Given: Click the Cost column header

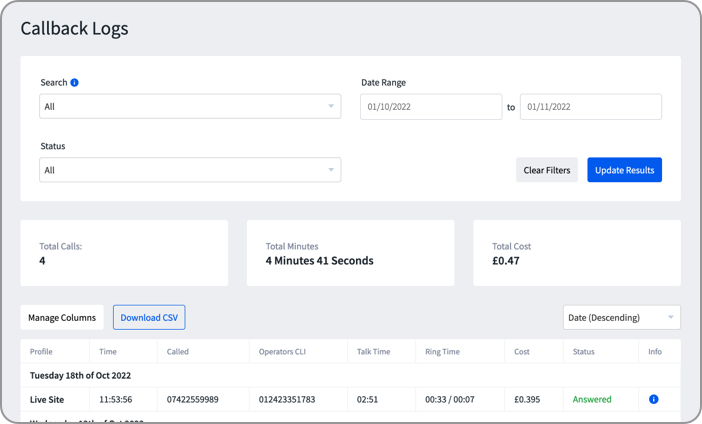Looking at the screenshot, I should (521, 352).
